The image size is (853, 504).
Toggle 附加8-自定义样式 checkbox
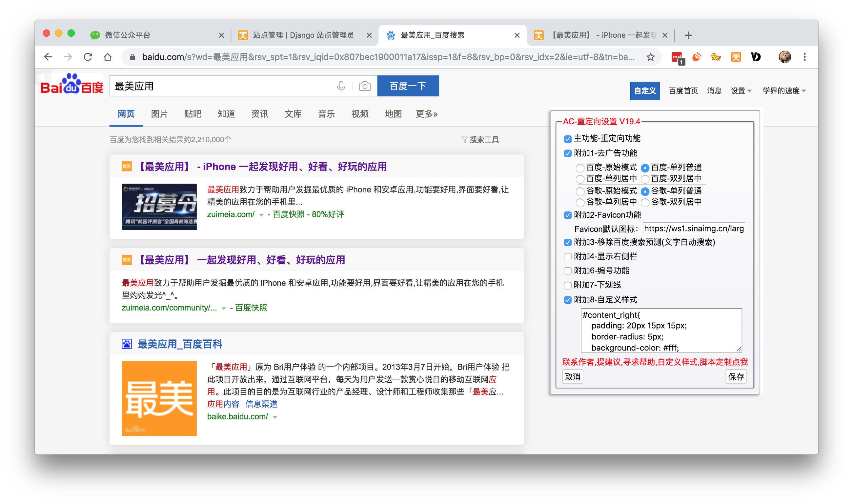(567, 300)
